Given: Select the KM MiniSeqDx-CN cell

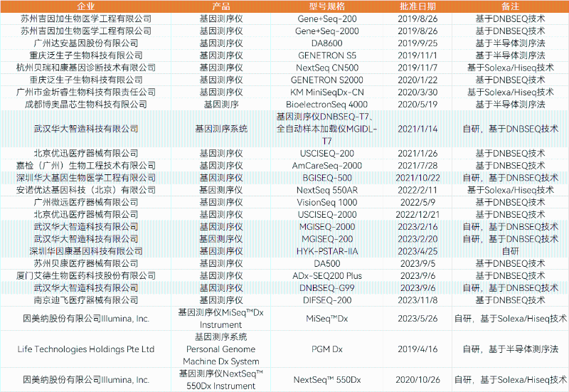Looking at the screenshot, I should coord(326,92).
